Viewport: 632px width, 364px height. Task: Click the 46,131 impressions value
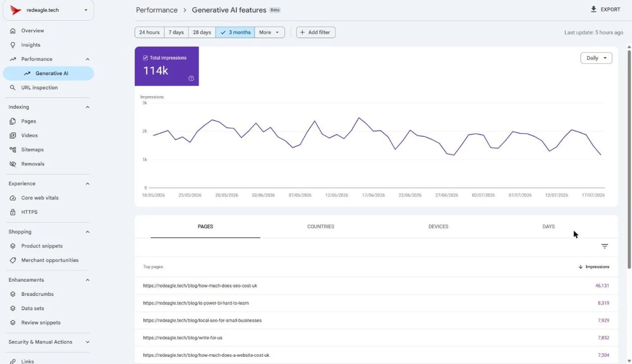click(602, 286)
